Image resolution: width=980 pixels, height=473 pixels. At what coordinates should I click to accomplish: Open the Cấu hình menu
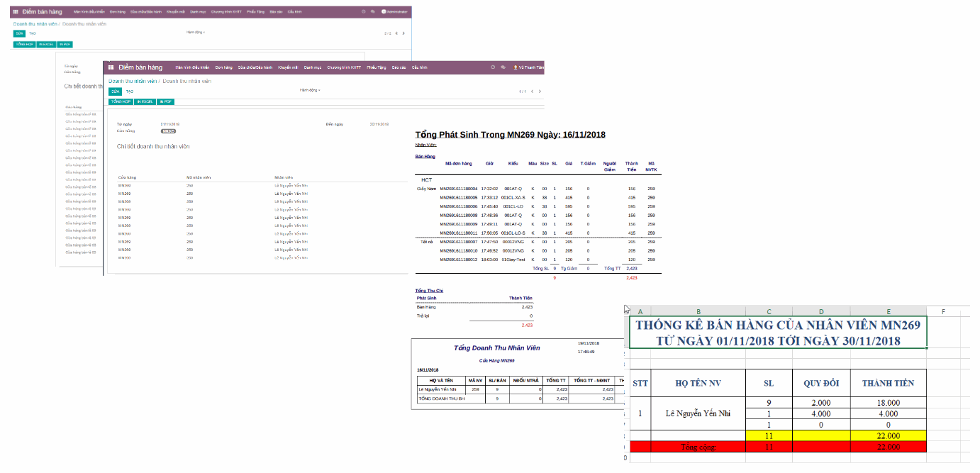419,68
